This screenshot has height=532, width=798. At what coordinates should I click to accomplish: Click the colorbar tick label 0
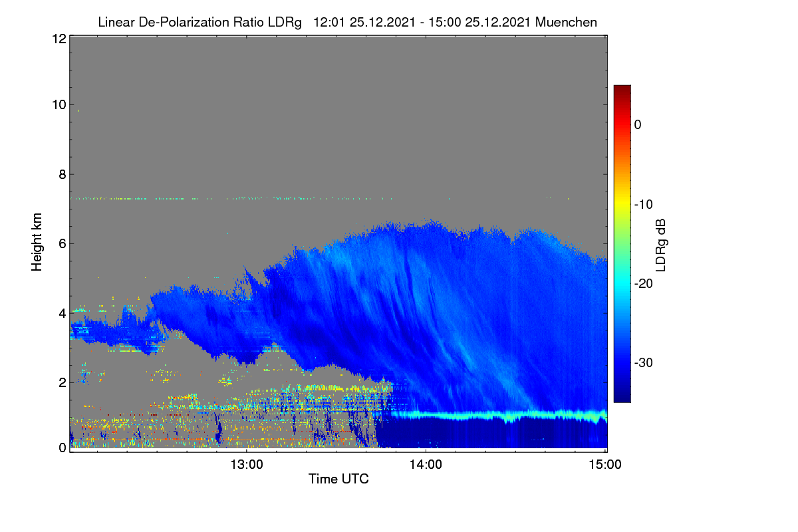click(638, 124)
